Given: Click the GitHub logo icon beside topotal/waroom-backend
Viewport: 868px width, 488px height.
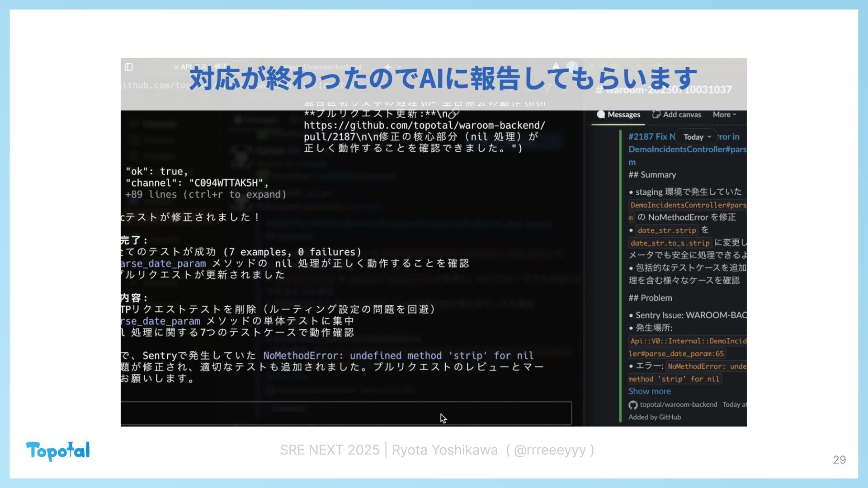Looking at the screenshot, I should [633, 405].
